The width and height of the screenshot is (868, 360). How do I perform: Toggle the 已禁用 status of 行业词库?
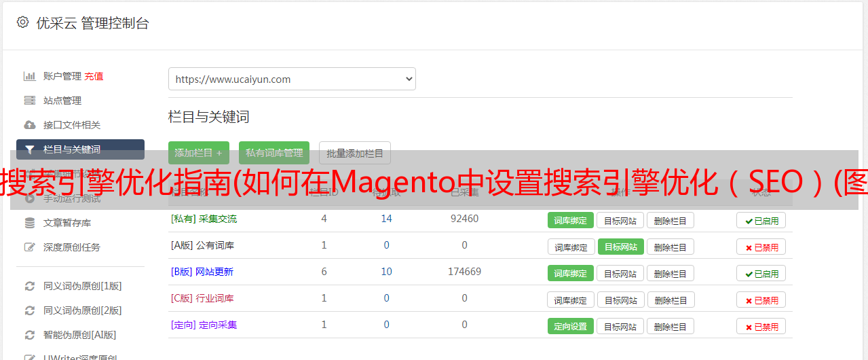(761, 300)
